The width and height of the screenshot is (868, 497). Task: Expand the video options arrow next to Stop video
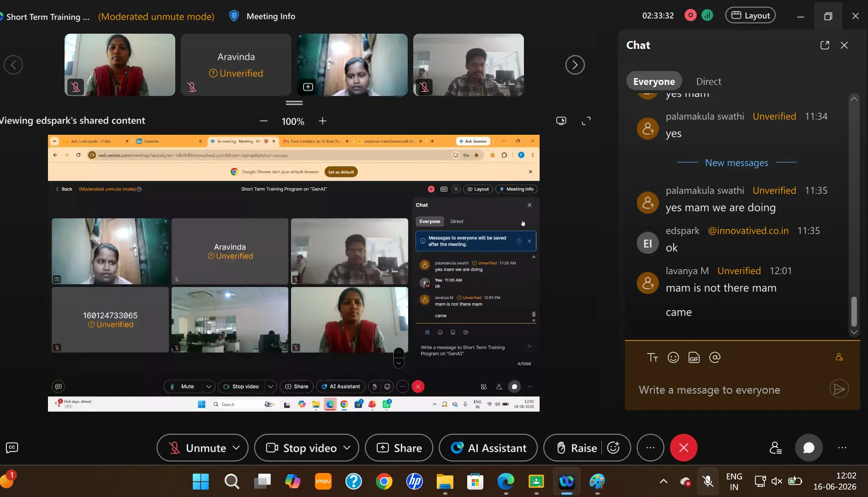(x=347, y=448)
